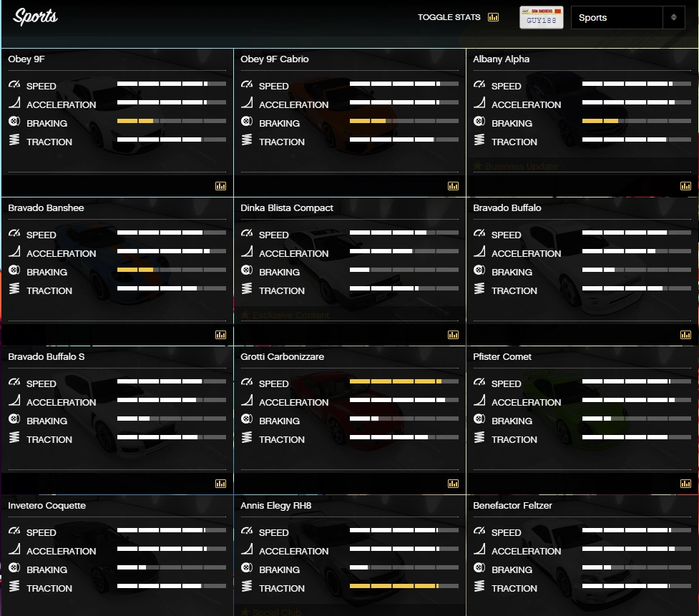Click the Bravado Buffalo ACCELERATION label
This screenshot has width=699, height=616.
pyautogui.click(x=526, y=253)
